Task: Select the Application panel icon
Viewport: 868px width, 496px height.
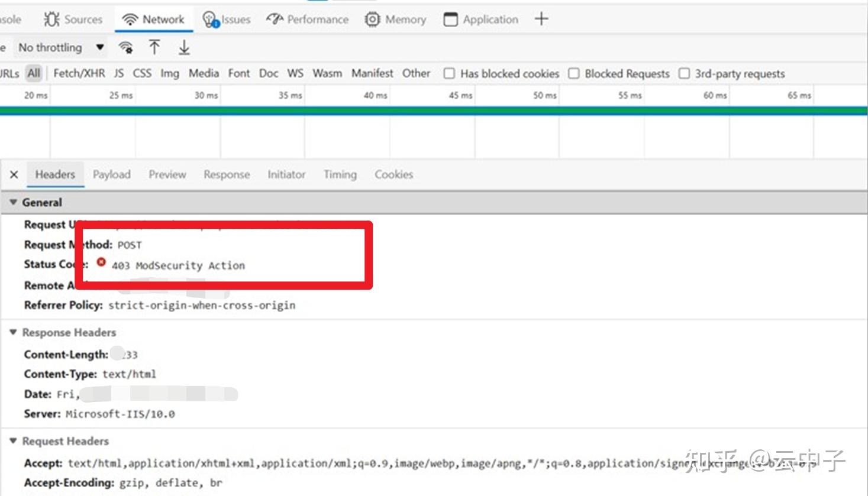Action: click(450, 19)
